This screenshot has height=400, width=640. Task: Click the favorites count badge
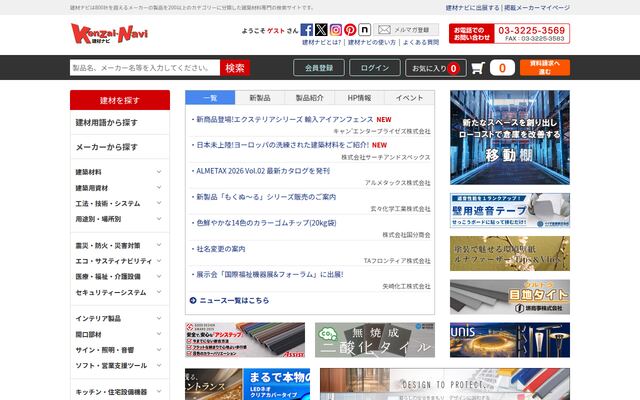(453, 68)
